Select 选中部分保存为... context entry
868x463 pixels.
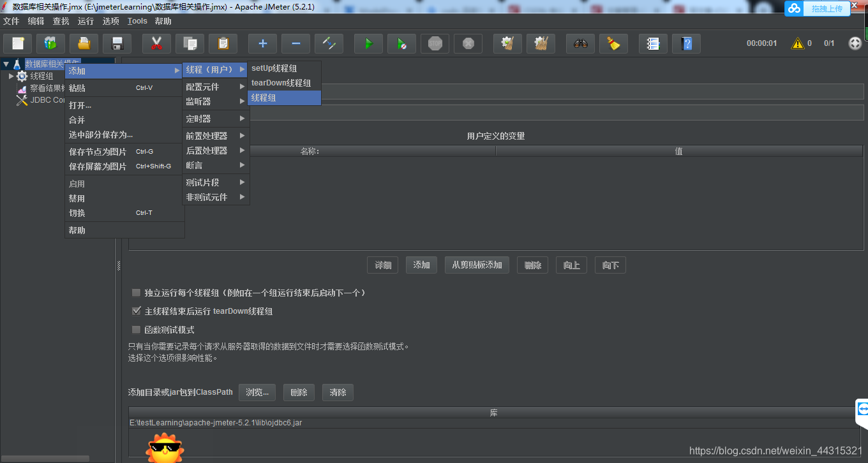point(124,135)
